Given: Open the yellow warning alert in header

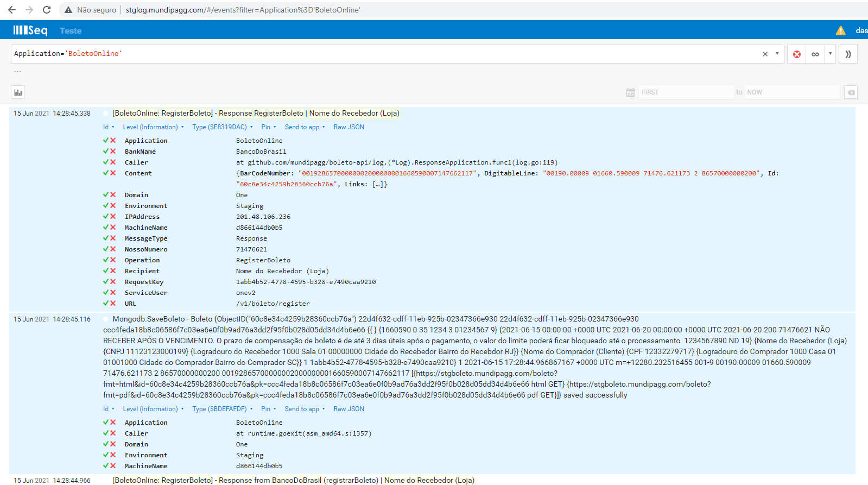Looking at the screenshot, I should [x=840, y=30].
